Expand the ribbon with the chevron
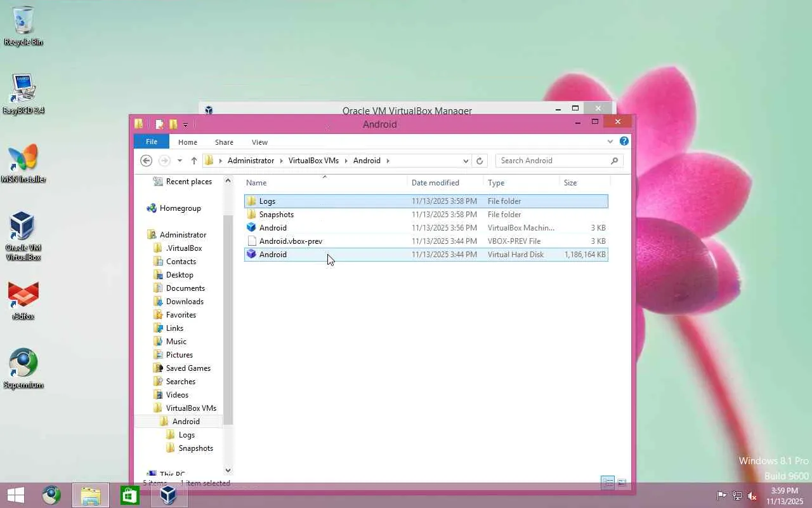812x508 pixels. tap(610, 142)
